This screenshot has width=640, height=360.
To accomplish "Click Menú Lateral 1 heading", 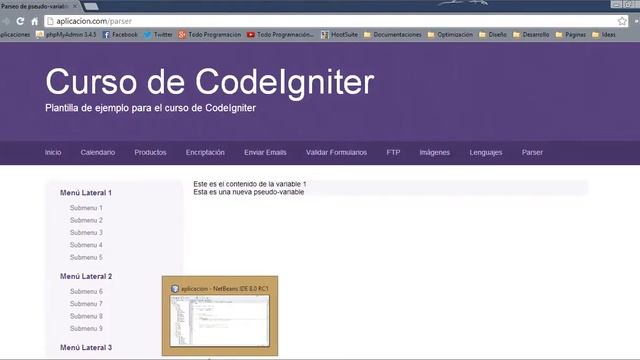I will click(x=86, y=193).
